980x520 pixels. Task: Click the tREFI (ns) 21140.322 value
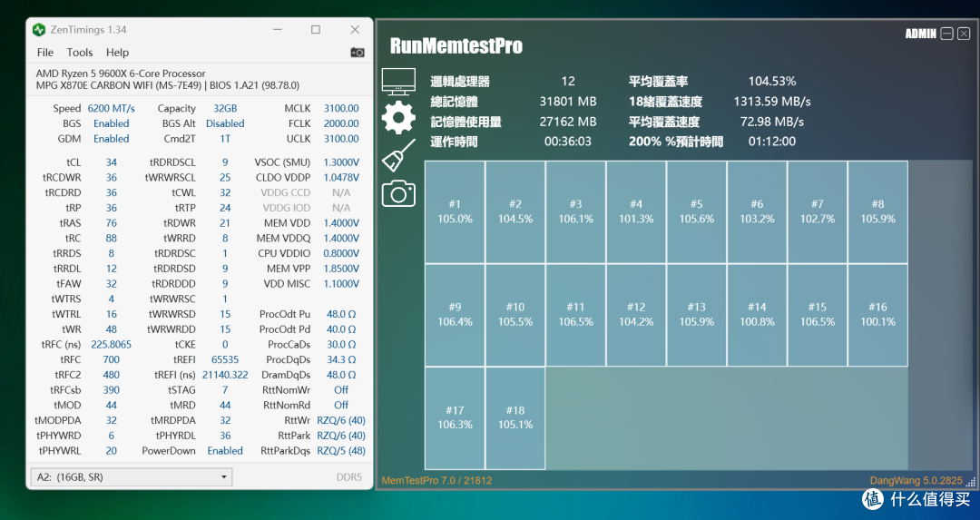pyautogui.click(x=225, y=375)
